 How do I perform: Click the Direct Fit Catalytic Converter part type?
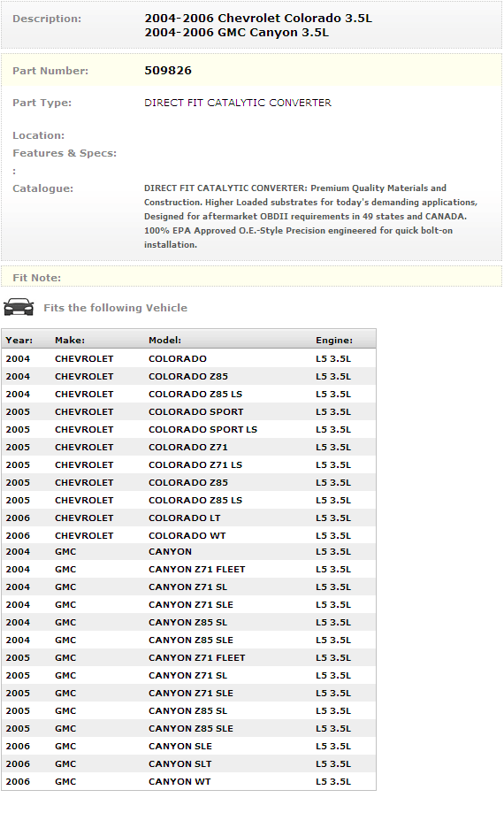point(238,103)
